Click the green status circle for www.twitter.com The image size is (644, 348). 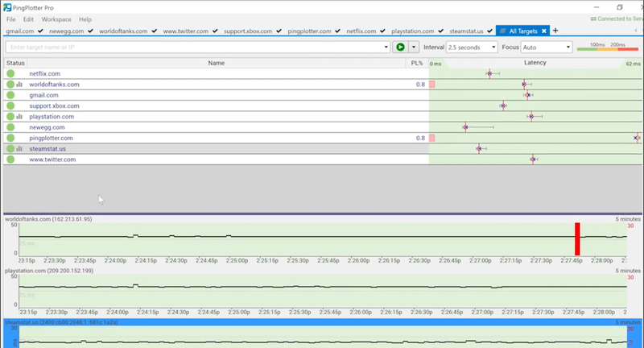(10, 159)
